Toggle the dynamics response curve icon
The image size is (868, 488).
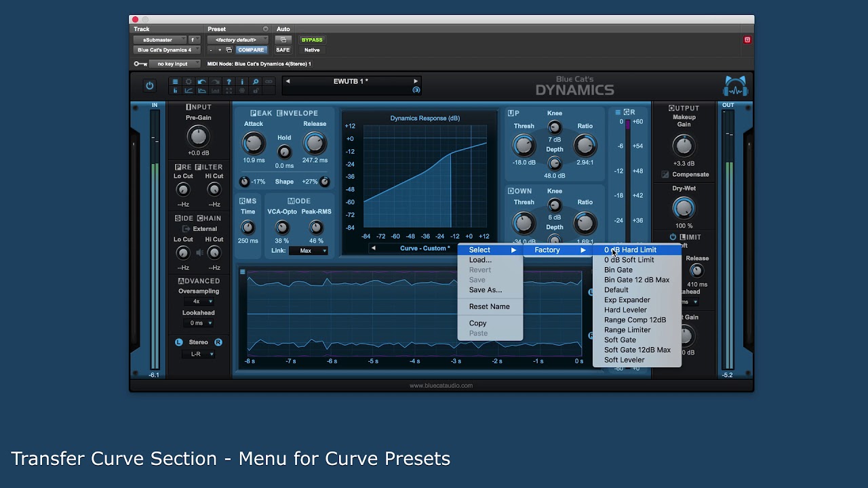pyautogui.click(x=189, y=91)
